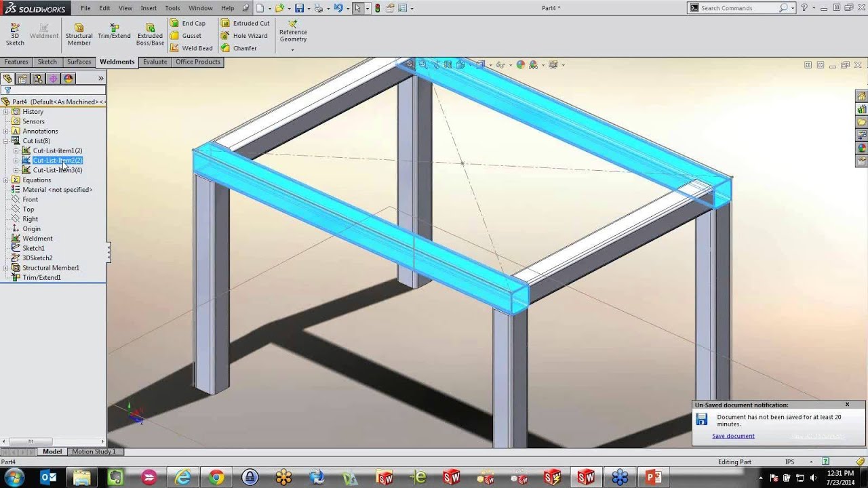The image size is (868, 488).
Task: Activate the Trim/Extend tool
Action: (x=114, y=31)
